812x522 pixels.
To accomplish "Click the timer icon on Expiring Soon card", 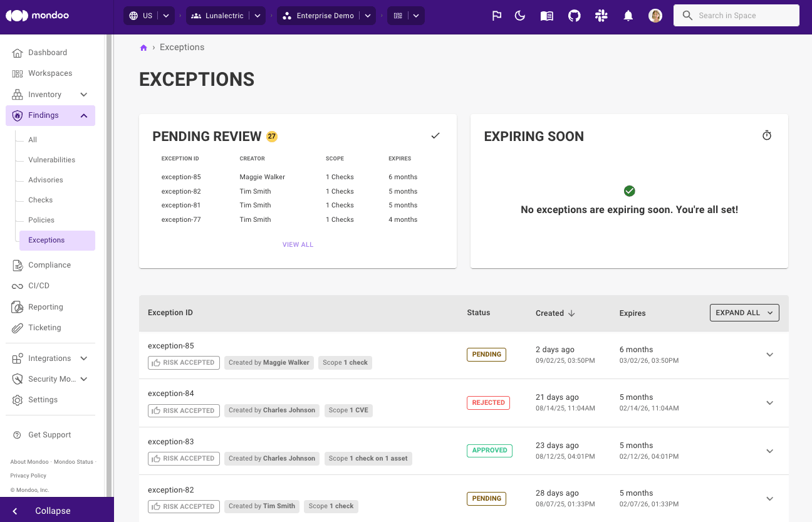I will (767, 135).
